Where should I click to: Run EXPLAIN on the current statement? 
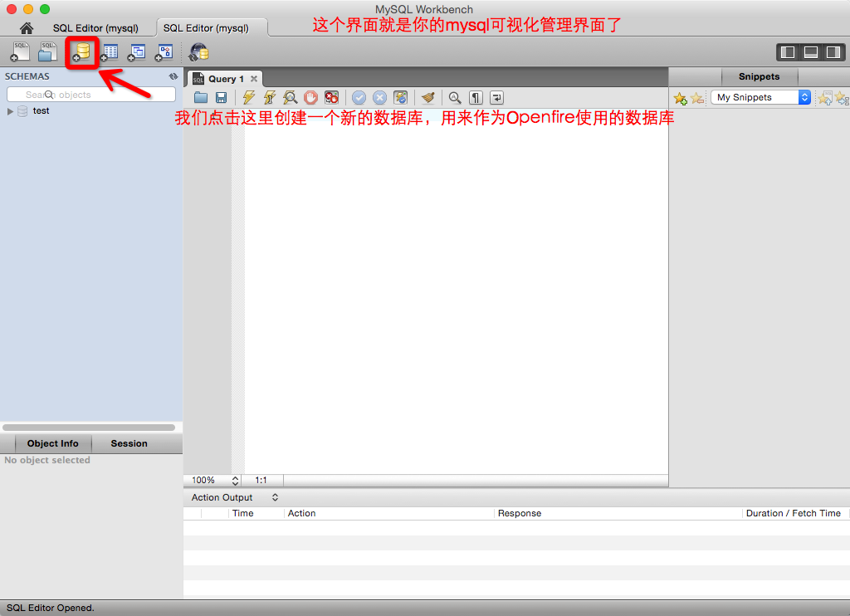(x=290, y=98)
